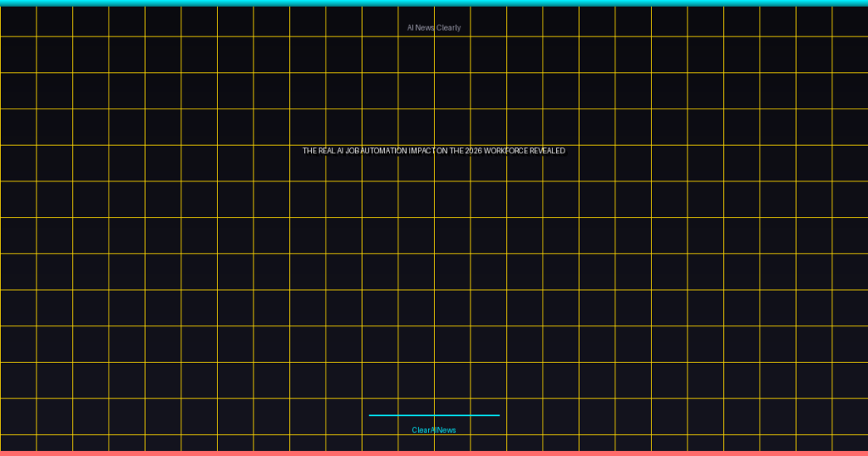Image resolution: width=868 pixels, height=456 pixels.
Task: Click the right end of the cyan divider
Action: tap(498, 415)
